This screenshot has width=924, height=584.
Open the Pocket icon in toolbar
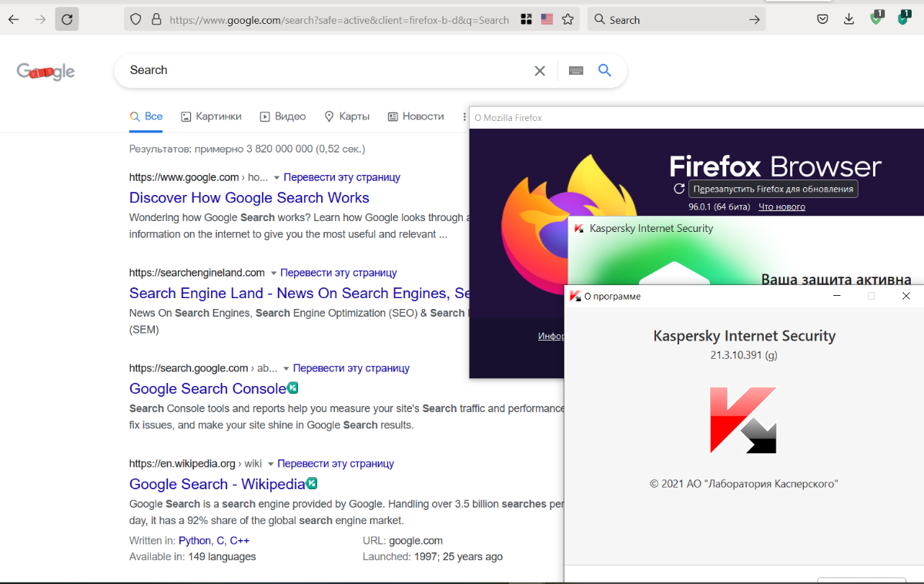[822, 19]
